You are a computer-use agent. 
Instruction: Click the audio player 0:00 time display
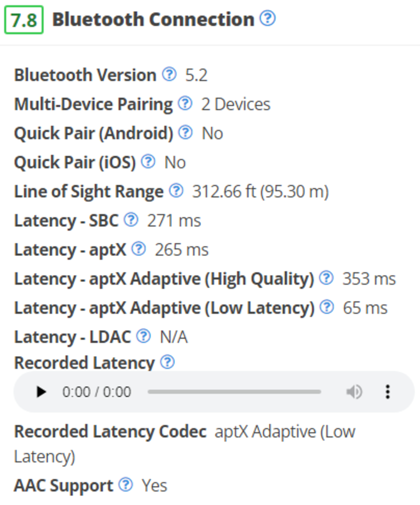96,392
